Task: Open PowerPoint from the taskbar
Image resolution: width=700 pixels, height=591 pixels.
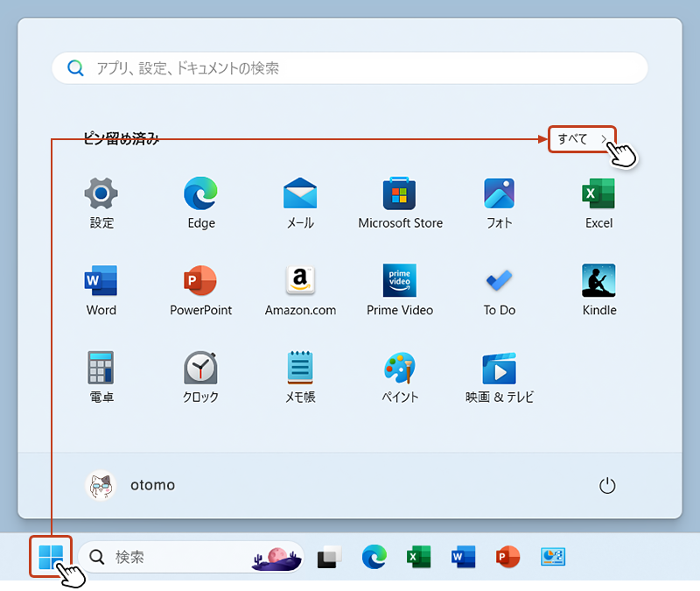Action: coord(508,557)
